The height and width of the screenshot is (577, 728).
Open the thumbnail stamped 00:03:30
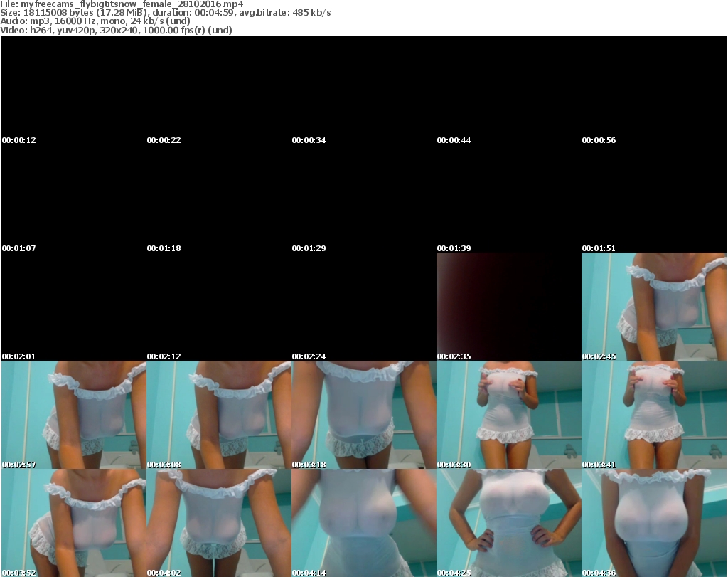509,415
